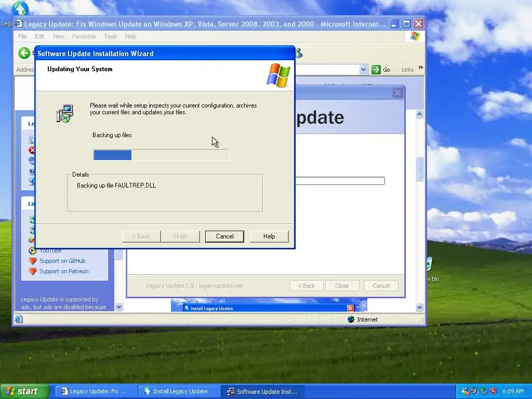Click the page scrollbar down arrow
The width and height of the screenshot is (532, 399).
pyautogui.click(x=419, y=308)
